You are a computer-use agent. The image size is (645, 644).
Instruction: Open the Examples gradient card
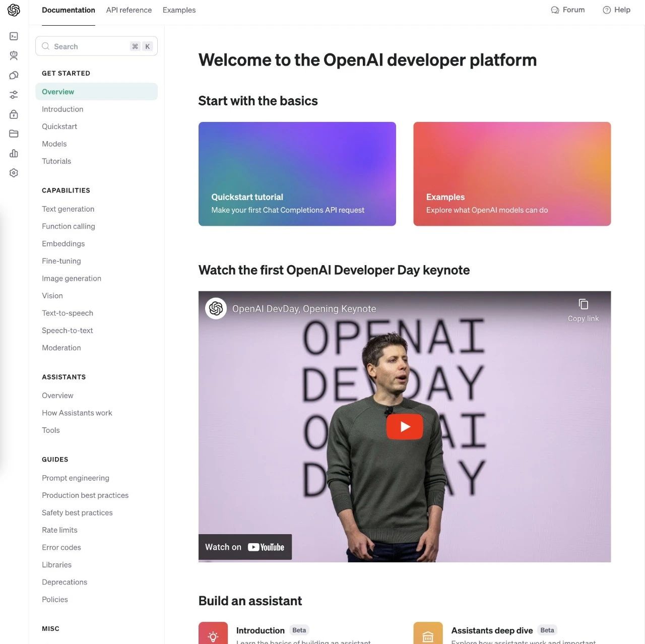512,174
